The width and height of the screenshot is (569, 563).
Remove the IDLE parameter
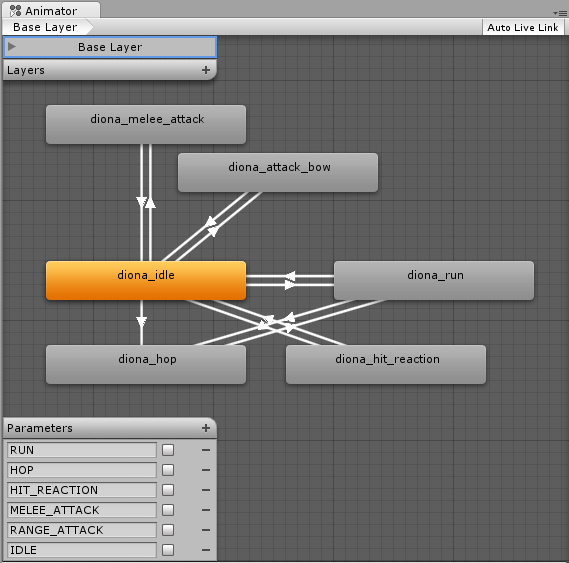(x=206, y=550)
